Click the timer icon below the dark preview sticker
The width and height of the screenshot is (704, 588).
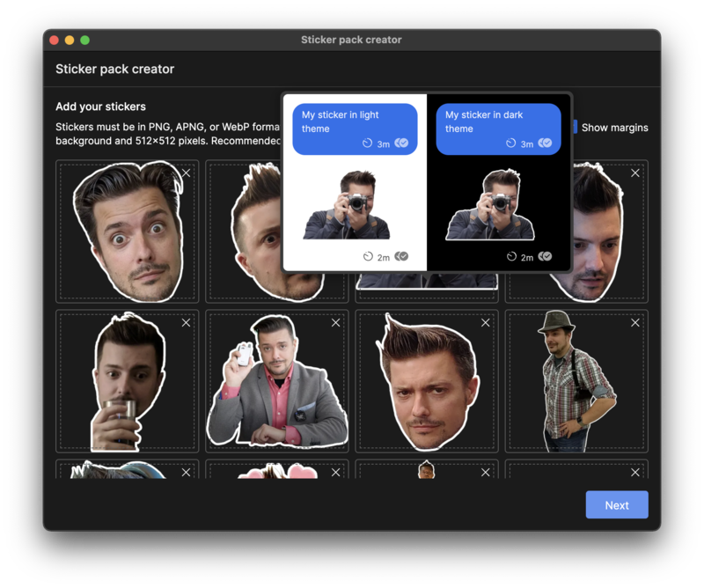(x=510, y=256)
